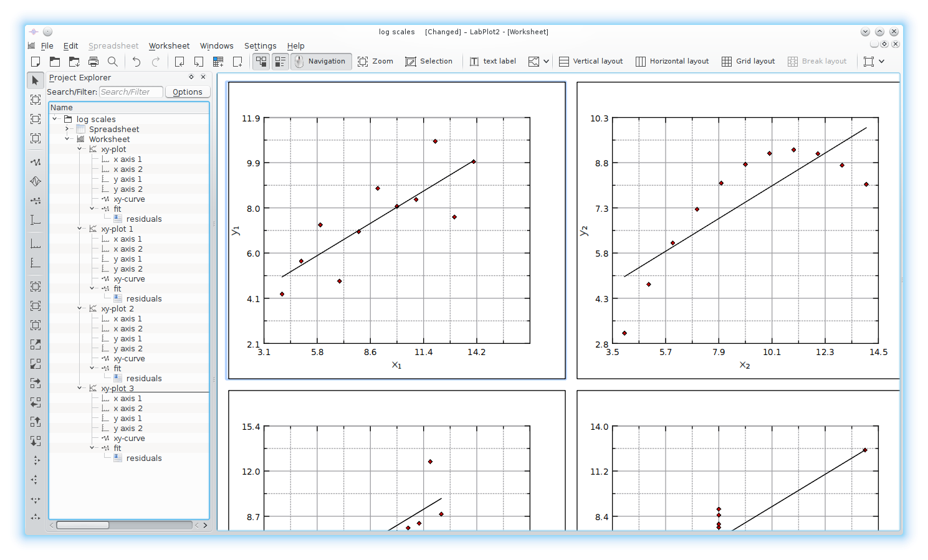Click the undo arrow icon
Viewport: 928px width, 560px height.
pos(136,61)
